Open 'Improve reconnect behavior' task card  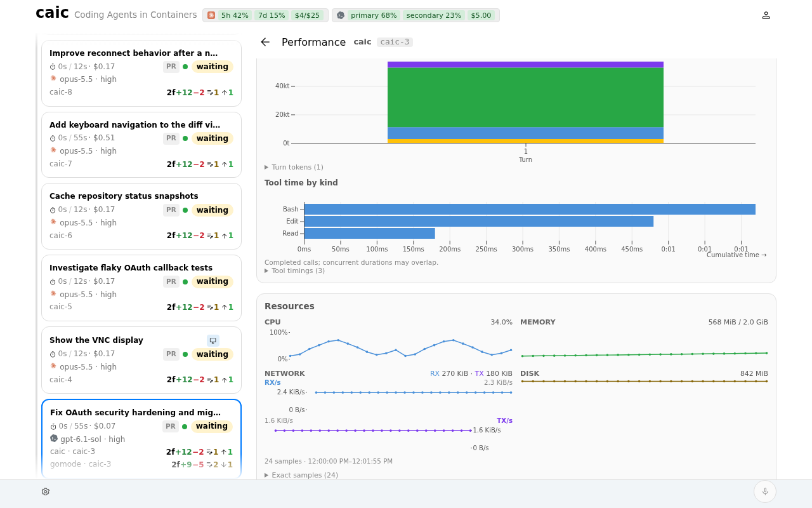[141, 73]
